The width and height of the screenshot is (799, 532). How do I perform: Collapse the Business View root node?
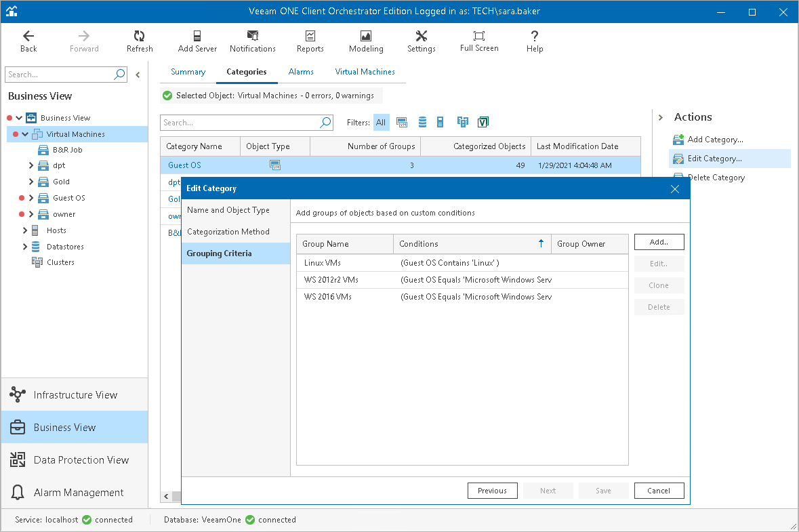coord(19,118)
